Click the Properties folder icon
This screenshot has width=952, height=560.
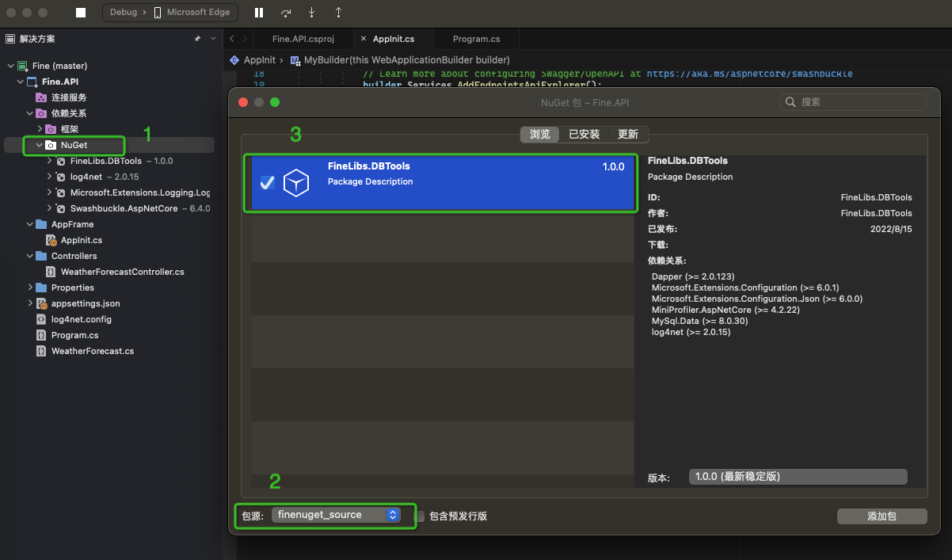pyautogui.click(x=41, y=288)
